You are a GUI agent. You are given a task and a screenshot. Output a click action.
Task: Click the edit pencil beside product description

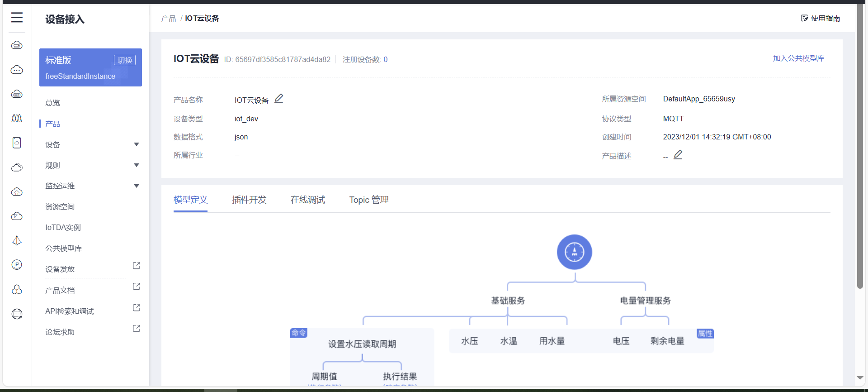pos(678,155)
